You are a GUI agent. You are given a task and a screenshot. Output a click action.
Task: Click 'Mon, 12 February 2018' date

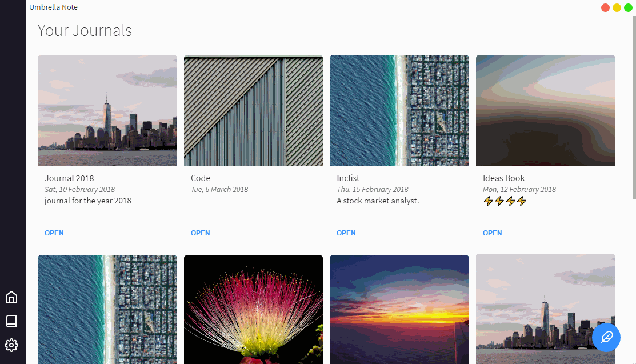coord(519,190)
